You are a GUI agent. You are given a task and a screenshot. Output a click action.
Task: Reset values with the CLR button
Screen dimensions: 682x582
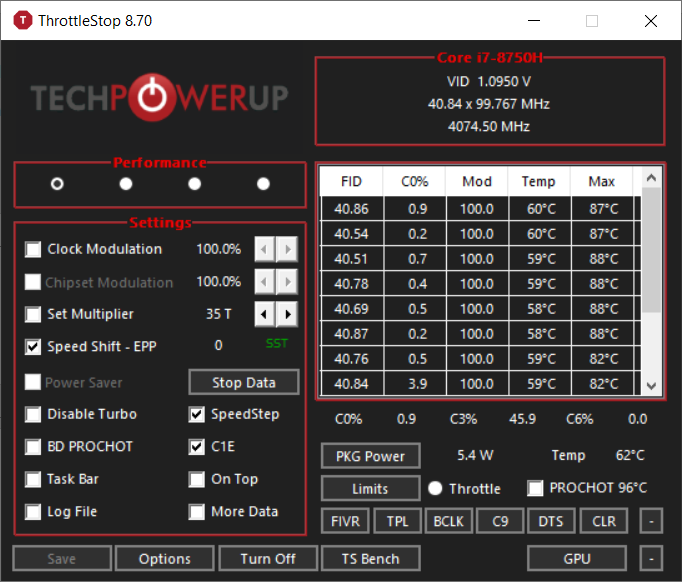(604, 521)
